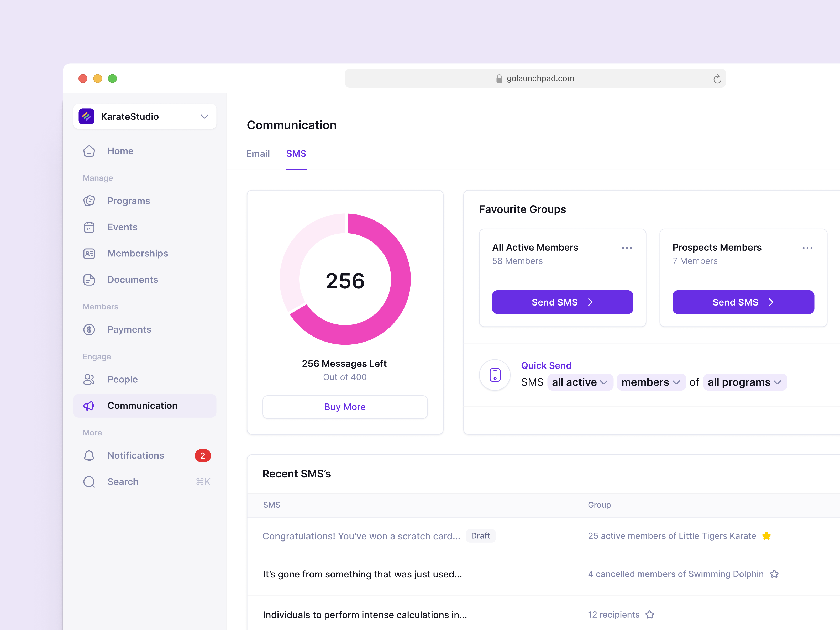Unfavourite the Little Tigers Karate group star
This screenshot has width=840, height=630.
point(766,536)
